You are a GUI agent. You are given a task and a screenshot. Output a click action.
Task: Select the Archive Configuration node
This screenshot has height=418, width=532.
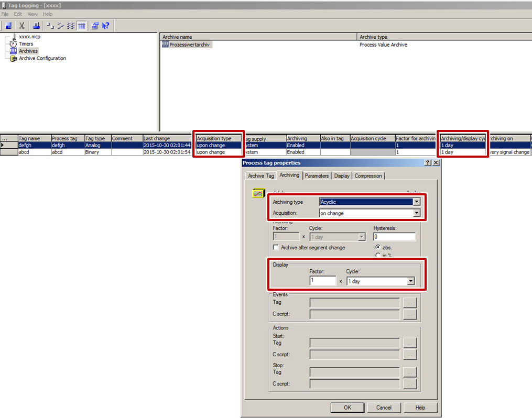pos(42,58)
